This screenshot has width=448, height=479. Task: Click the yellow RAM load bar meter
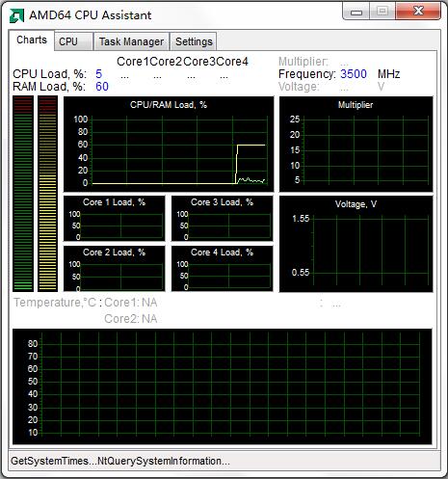click(x=47, y=194)
